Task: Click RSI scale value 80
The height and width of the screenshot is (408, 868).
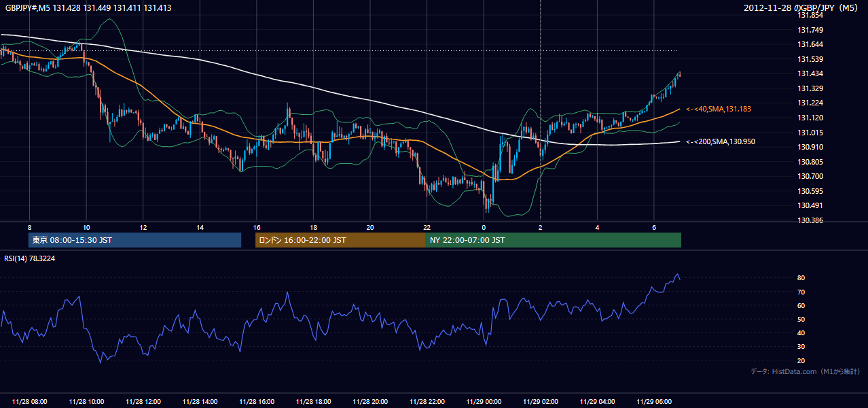Action: point(801,278)
